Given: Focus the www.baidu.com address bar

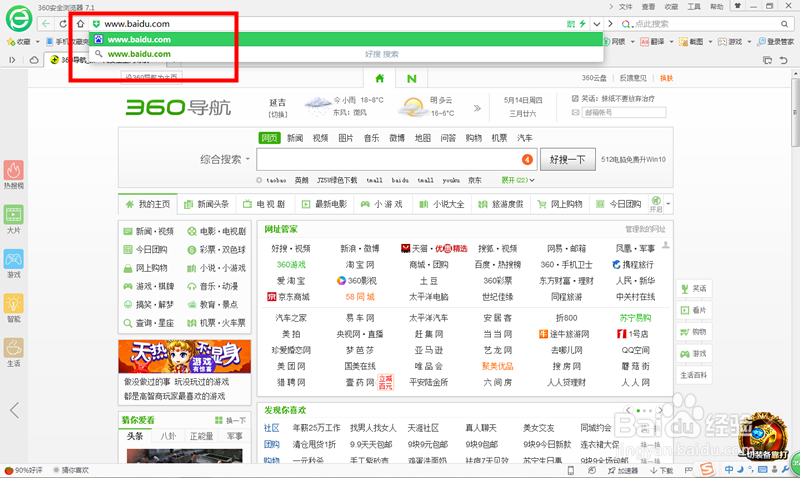Looking at the screenshot, I should click(327, 24).
